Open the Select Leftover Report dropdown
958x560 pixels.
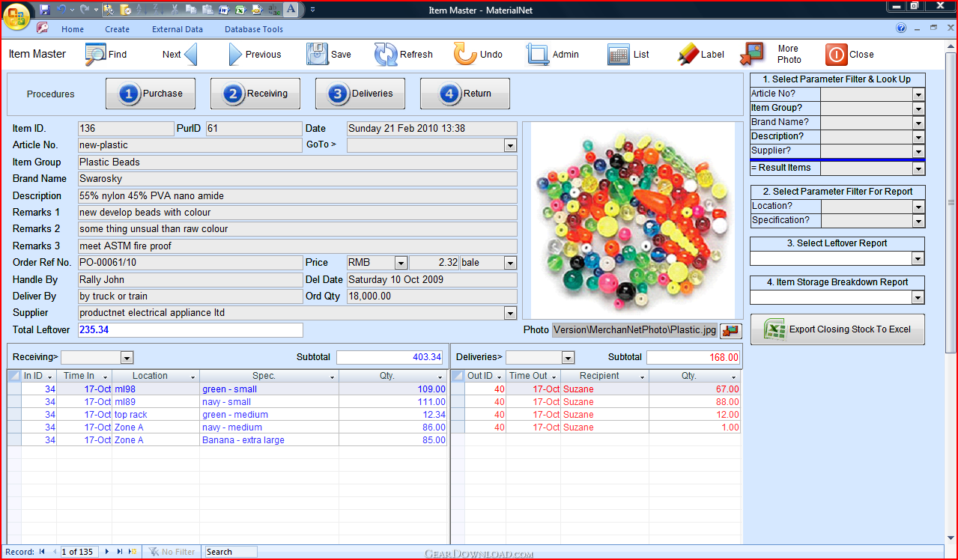pos(918,258)
